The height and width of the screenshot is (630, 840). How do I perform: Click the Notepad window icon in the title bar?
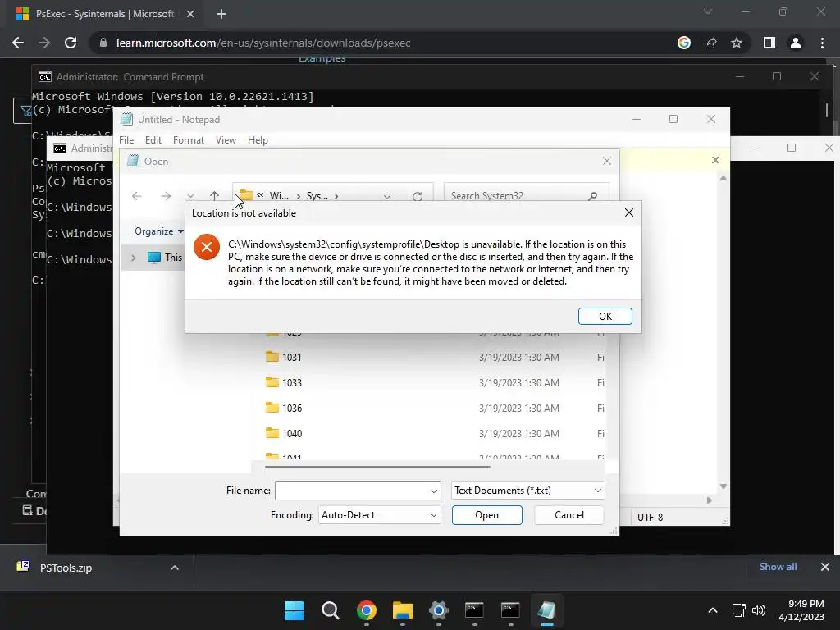point(127,119)
